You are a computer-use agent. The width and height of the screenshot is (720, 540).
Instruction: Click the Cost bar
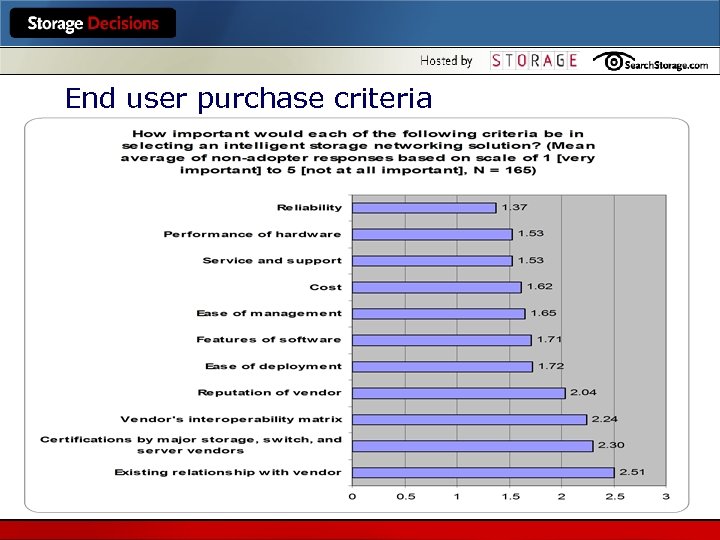(437, 287)
